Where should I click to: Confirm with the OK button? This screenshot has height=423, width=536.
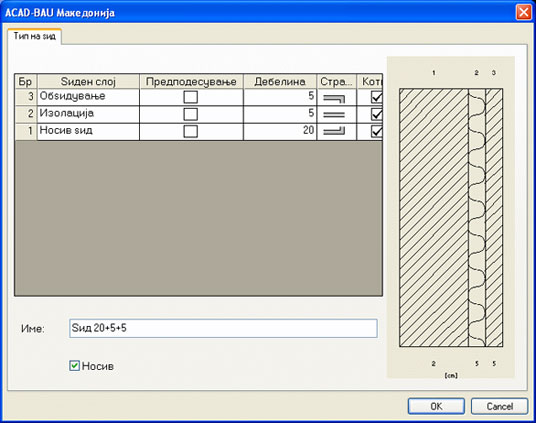tap(436, 406)
